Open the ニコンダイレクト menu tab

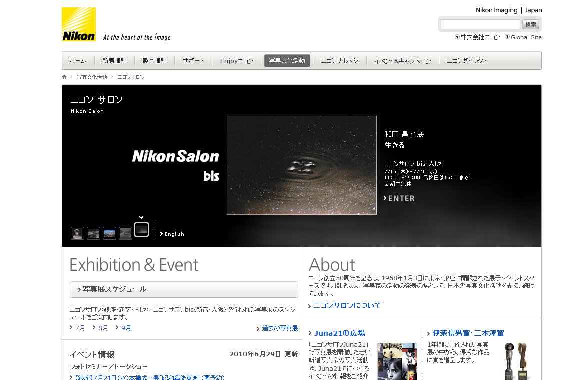pos(467,61)
